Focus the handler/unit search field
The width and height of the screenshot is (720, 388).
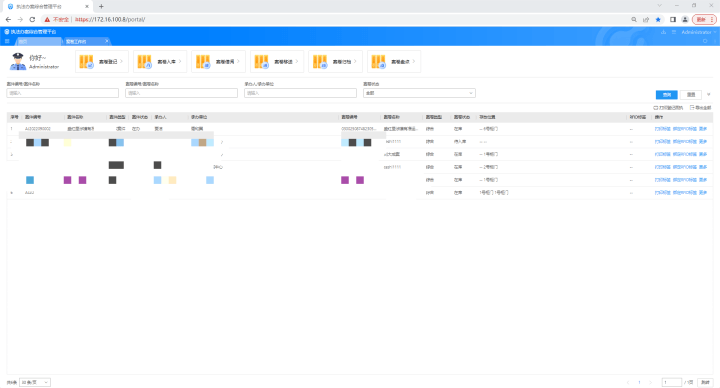300,93
